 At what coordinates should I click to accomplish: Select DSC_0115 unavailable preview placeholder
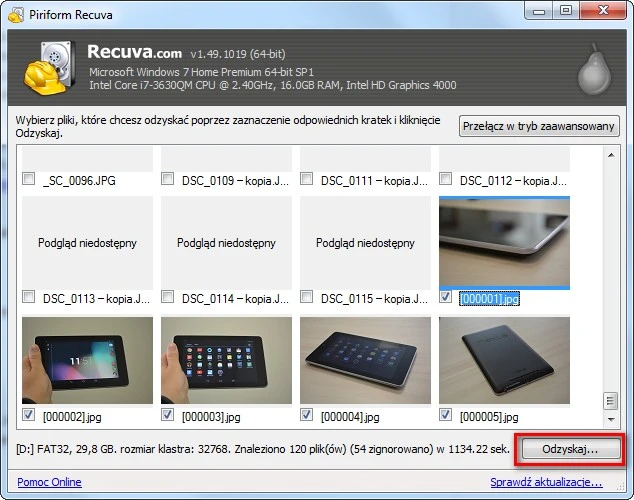(366, 243)
